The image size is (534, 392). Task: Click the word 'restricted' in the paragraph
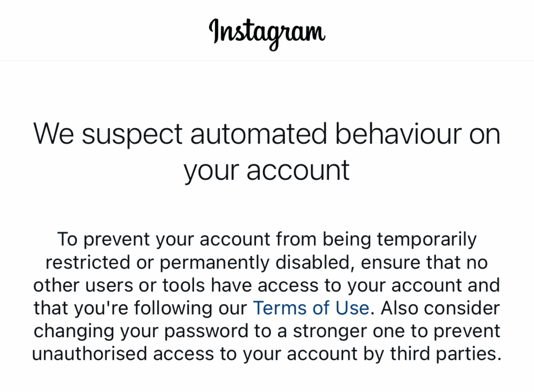coord(88,263)
